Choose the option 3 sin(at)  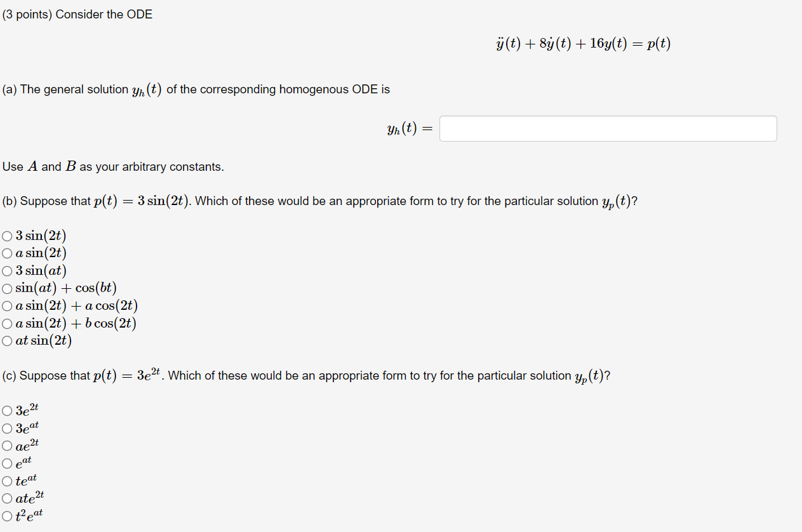(7, 270)
